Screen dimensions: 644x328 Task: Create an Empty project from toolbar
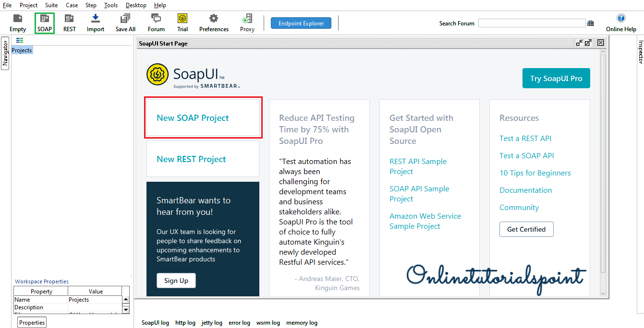tap(18, 19)
